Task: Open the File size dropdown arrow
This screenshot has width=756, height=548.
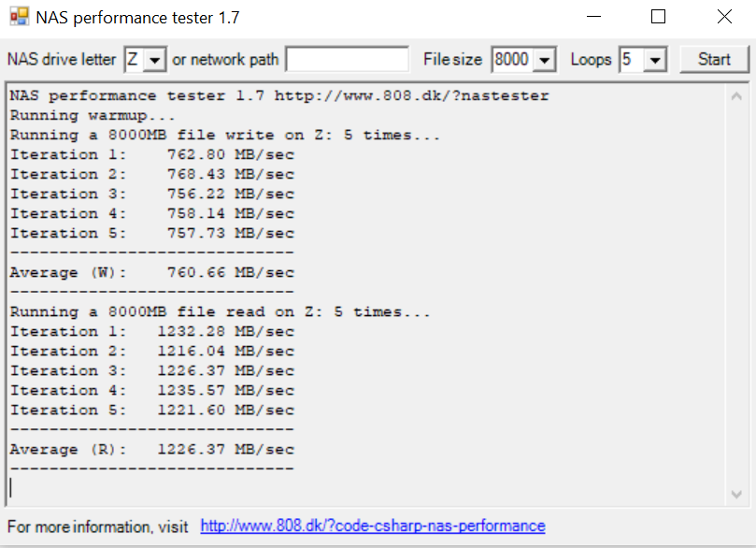Action: coord(545,60)
